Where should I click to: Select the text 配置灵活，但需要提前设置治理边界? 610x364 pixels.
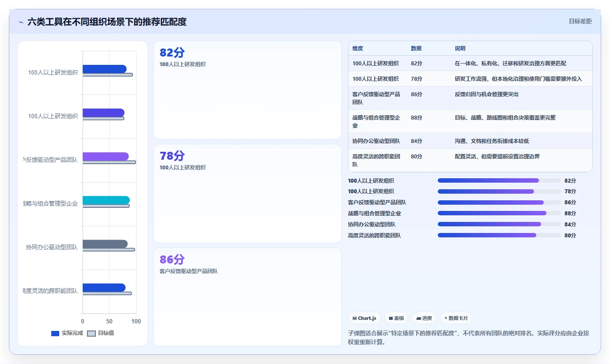[x=497, y=157]
